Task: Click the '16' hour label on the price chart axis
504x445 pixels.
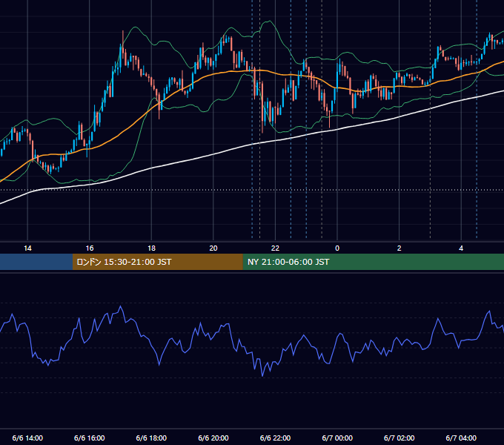Action: click(x=90, y=248)
